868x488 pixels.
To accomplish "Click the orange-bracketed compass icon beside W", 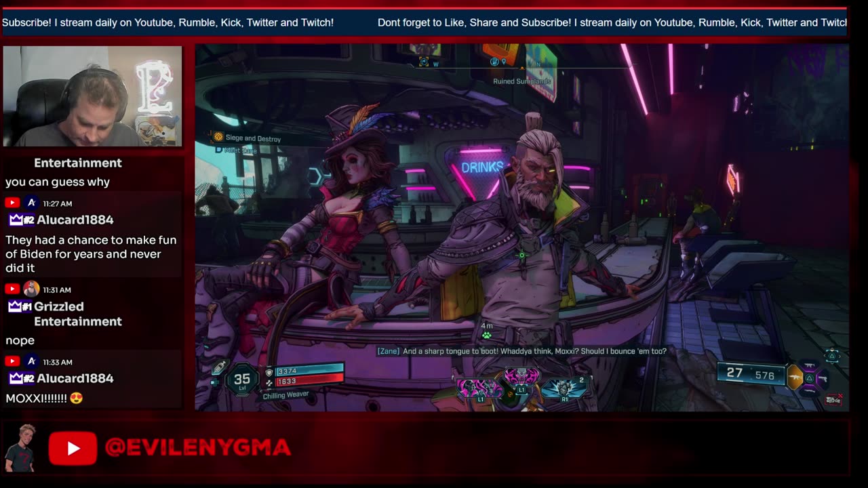I will click(x=424, y=62).
